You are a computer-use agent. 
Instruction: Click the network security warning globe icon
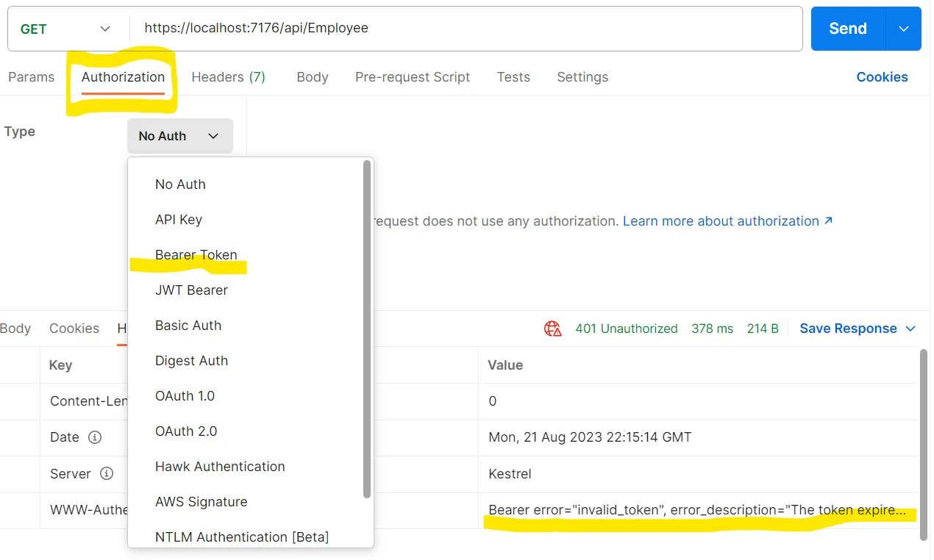point(553,329)
